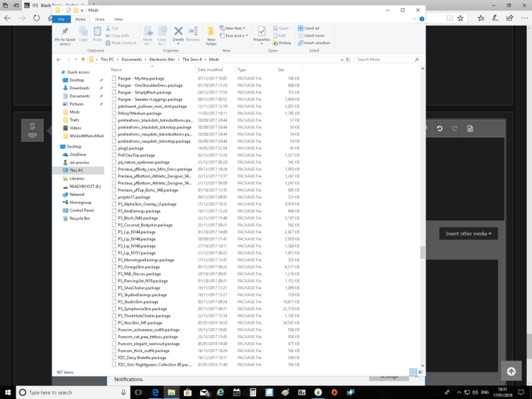Click 'The Sims 4' breadcrumb
The height and width of the screenshot is (399, 532).
click(x=192, y=60)
